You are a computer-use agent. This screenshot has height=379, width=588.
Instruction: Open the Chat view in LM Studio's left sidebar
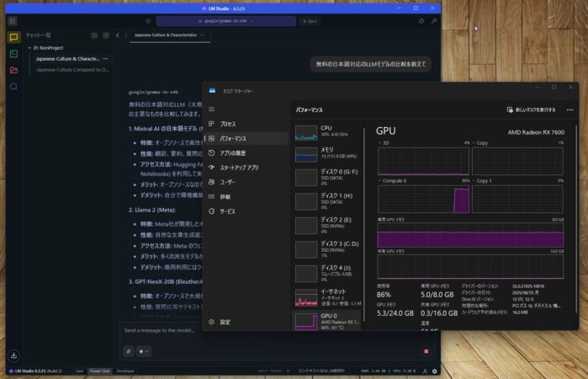click(x=13, y=37)
